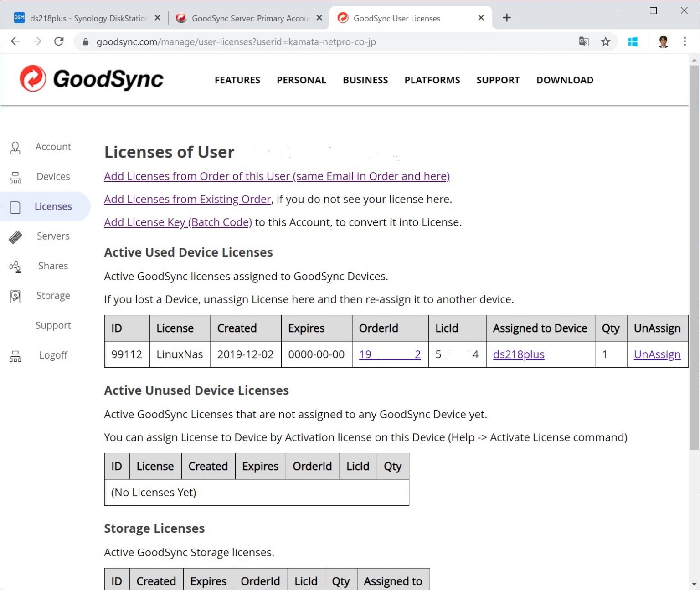
Task: Open the FEATURES menu
Action: tap(237, 80)
